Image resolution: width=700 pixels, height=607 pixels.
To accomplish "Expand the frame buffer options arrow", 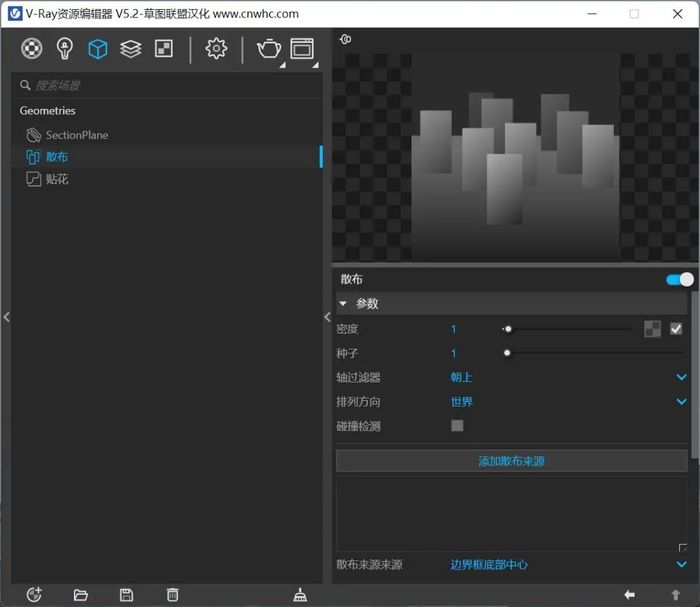I will pyautogui.click(x=316, y=65).
